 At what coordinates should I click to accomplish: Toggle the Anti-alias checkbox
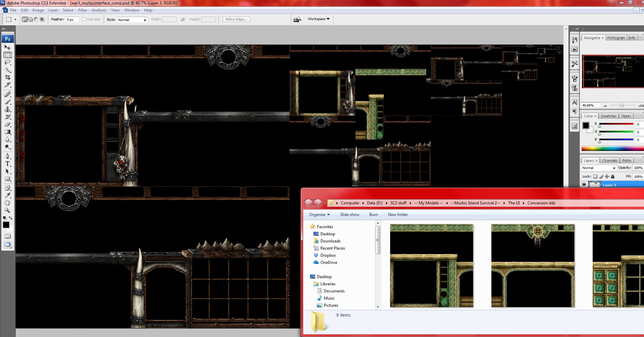84,19
